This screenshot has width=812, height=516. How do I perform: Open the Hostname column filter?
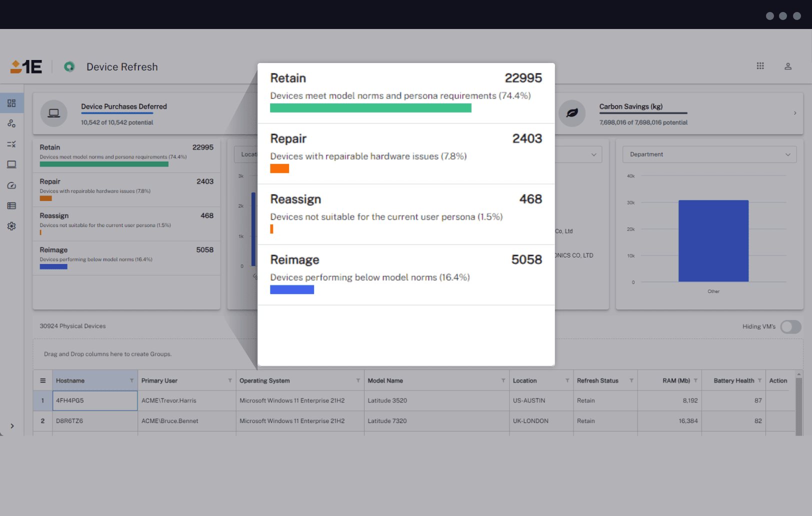tap(131, 380)
